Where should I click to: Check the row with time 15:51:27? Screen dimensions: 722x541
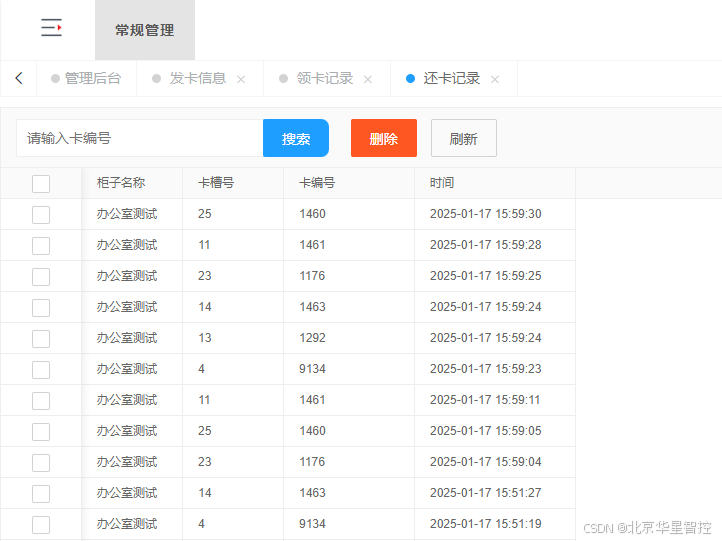coord(41,494)
